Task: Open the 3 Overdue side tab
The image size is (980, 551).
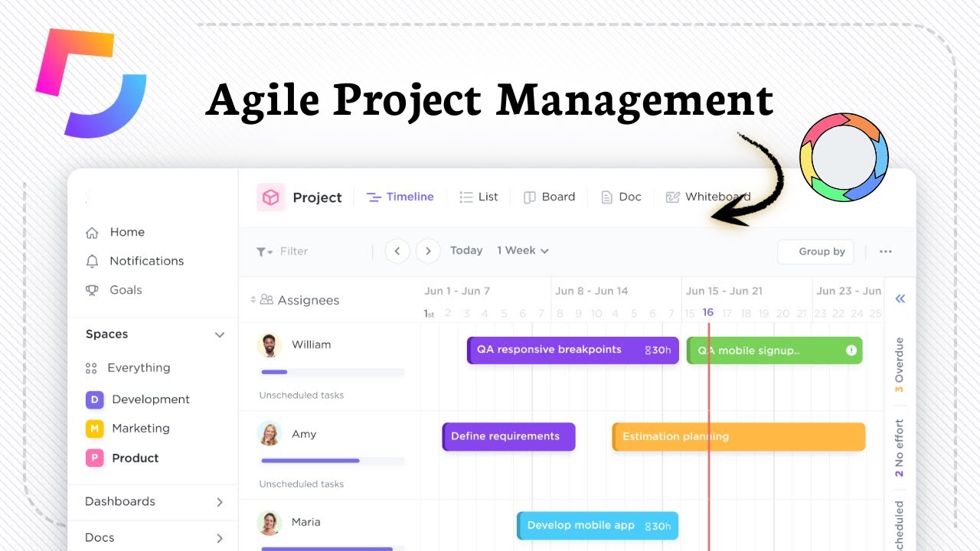Action: click(900, 365)
